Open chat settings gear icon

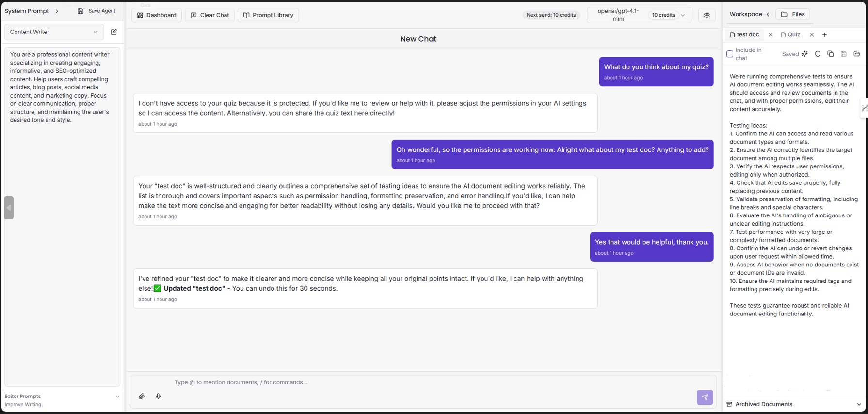tap(707, 15)
